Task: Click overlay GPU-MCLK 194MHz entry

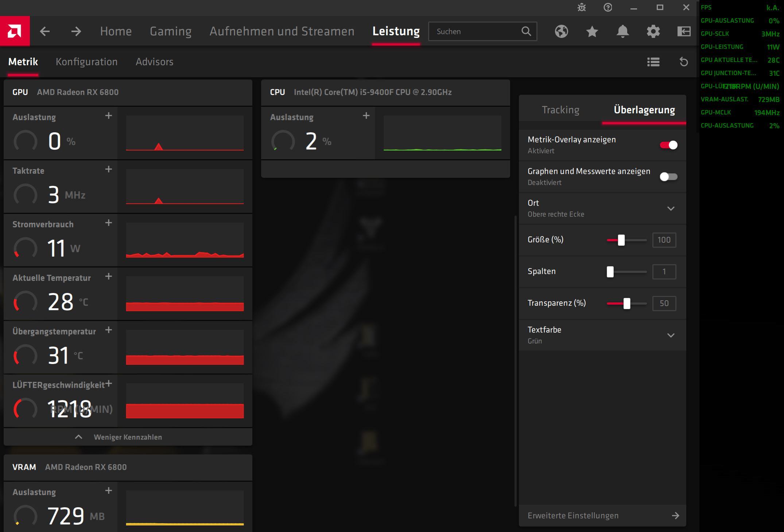Action: [x=740, y=113]
